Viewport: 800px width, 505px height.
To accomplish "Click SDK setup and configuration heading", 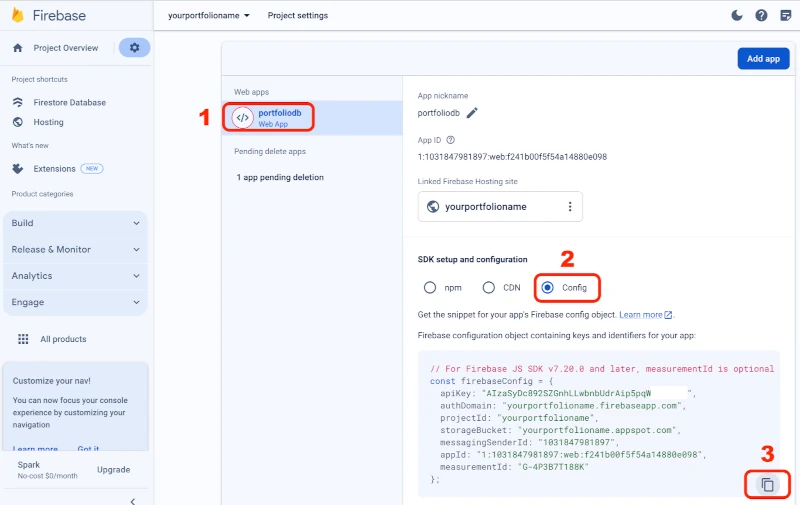I will pyautogui.click(x=472, y=259).
